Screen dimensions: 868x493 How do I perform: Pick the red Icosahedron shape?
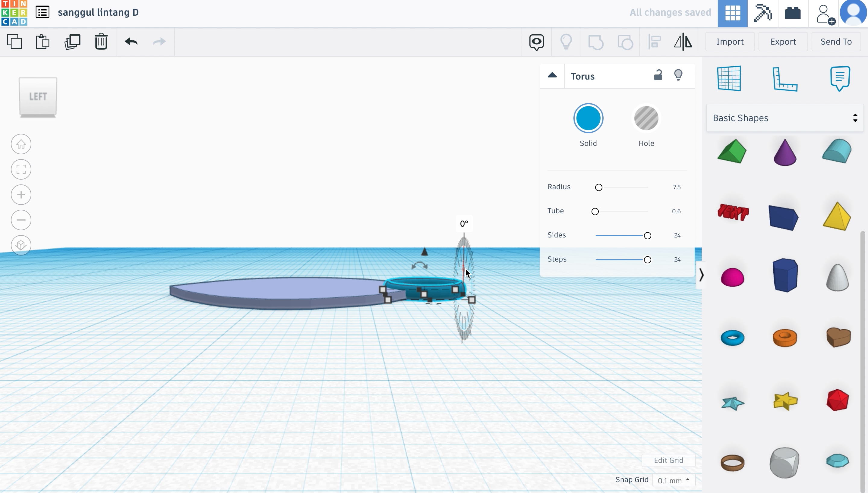pos(838,400)
